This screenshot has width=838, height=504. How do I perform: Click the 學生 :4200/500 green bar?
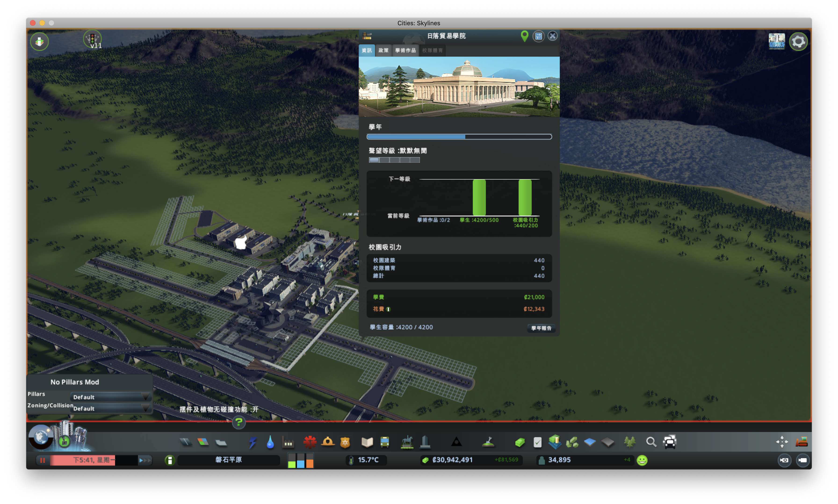(479, 198)
